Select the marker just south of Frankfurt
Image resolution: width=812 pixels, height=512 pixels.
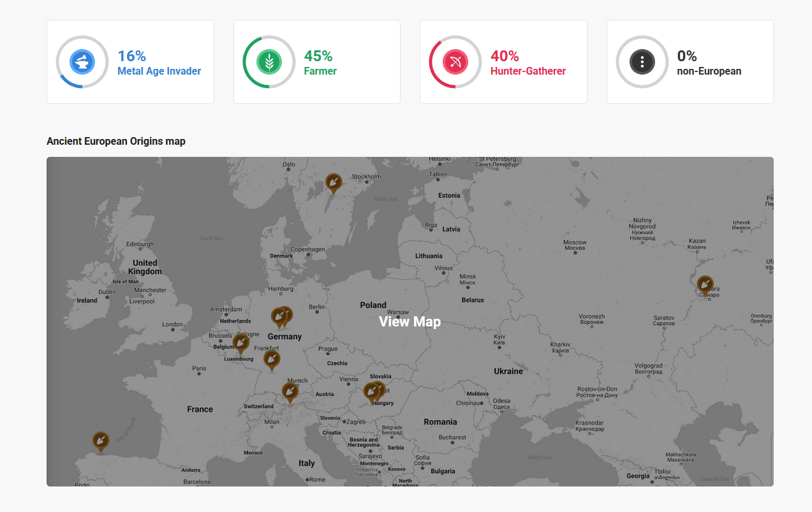pos(272,360)
